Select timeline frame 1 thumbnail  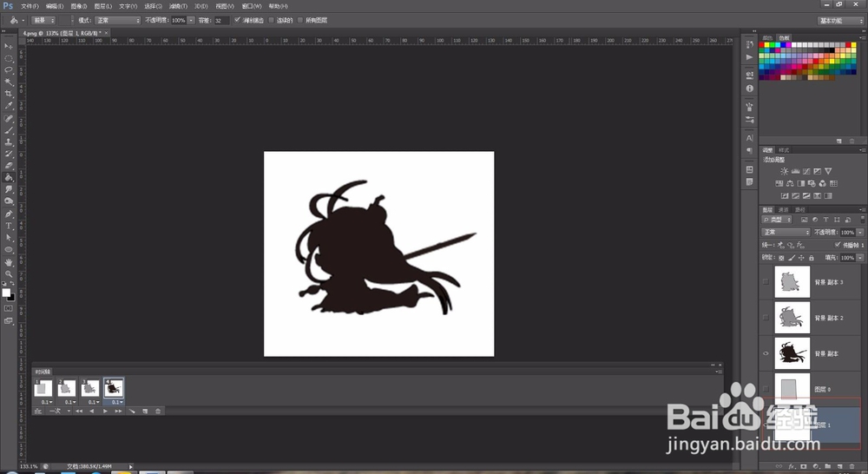pos(43,387)
